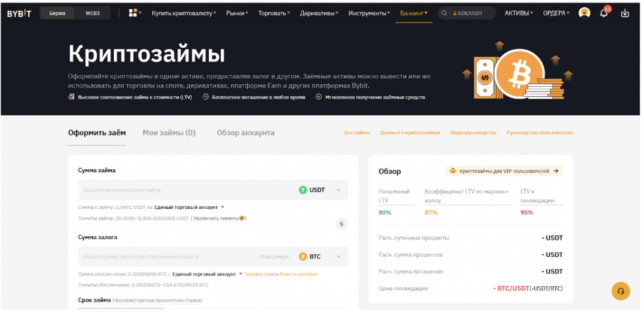
Task: Click the Внести депозит link
Action: click(299, 274)
